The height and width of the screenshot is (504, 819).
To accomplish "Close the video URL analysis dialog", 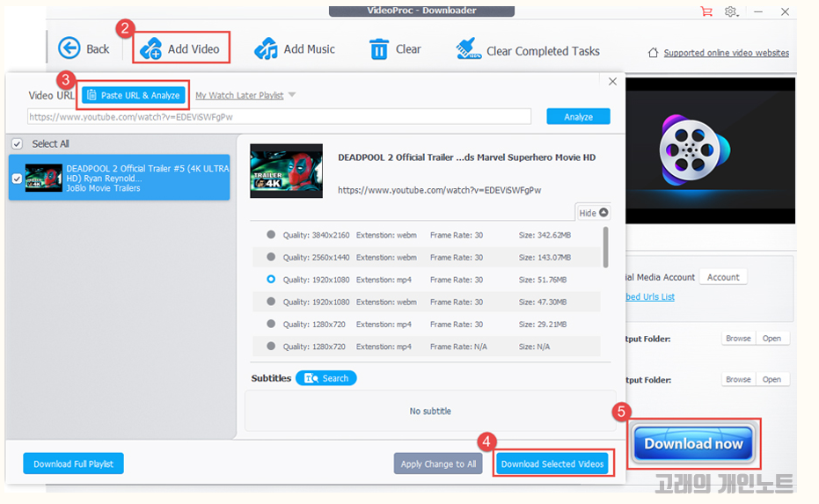I will 612,82.
